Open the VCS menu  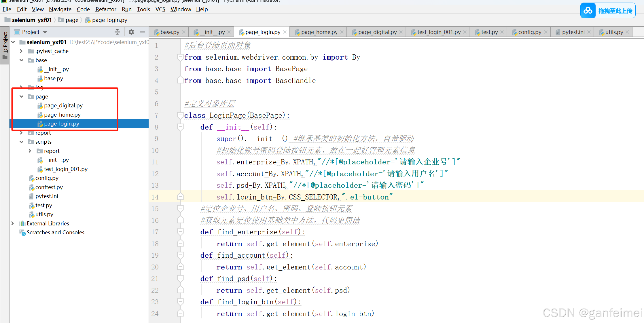point(160,9)
